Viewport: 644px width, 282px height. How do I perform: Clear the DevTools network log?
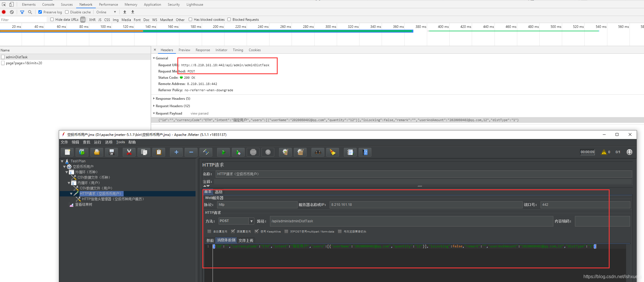pos(12,12)
